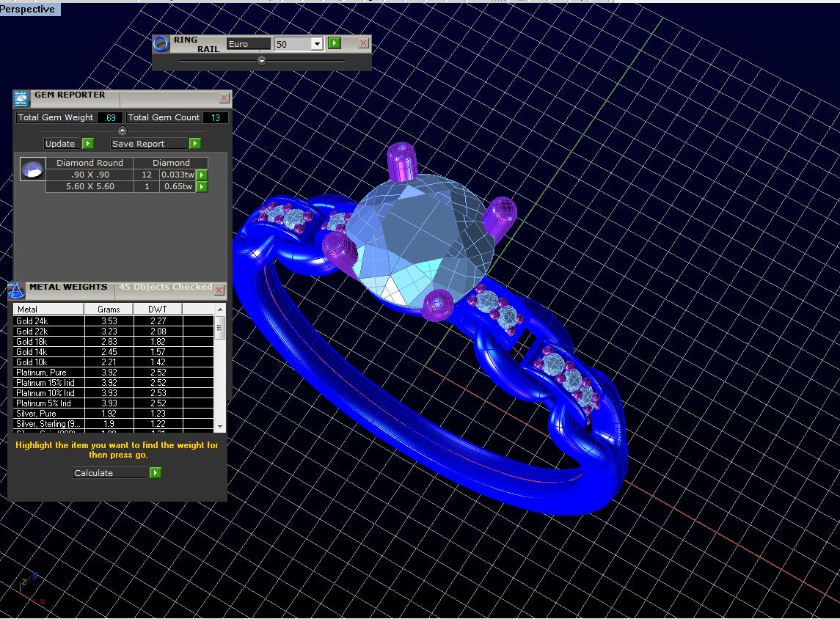Screen dimensions: 840x619
Task: Click the Euro ring standard field
Action: click(248, 44)
